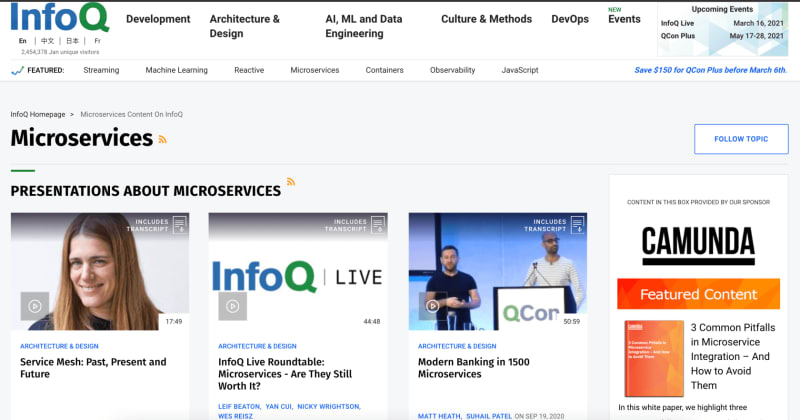800x420 pixels.
Task: Open the Events menu
Action: click(x=624, y=19)
